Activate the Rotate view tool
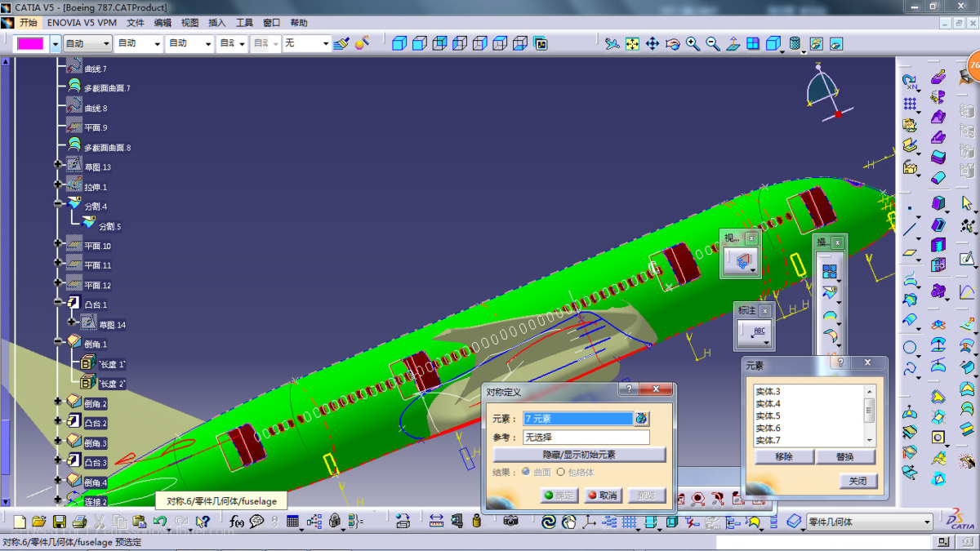 (x=673, y=43)
